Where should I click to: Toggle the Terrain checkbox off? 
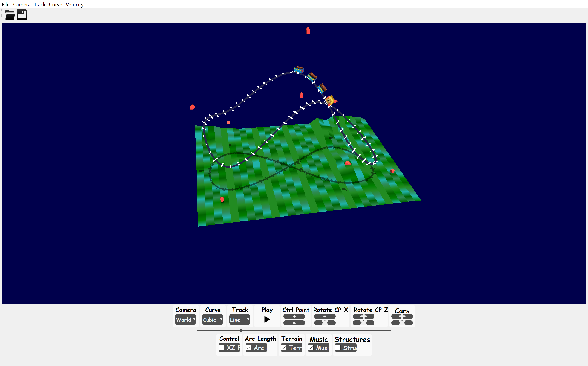pos(284,348)
